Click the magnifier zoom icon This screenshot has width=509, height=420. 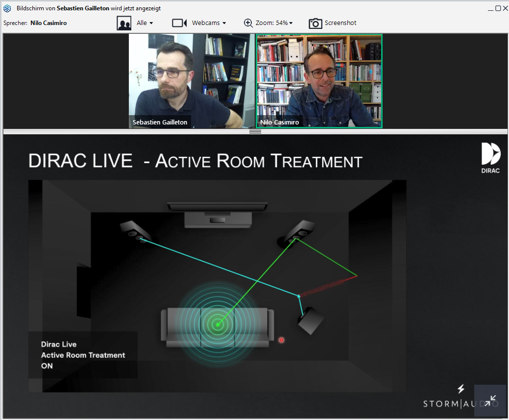(x=248, y=23)
